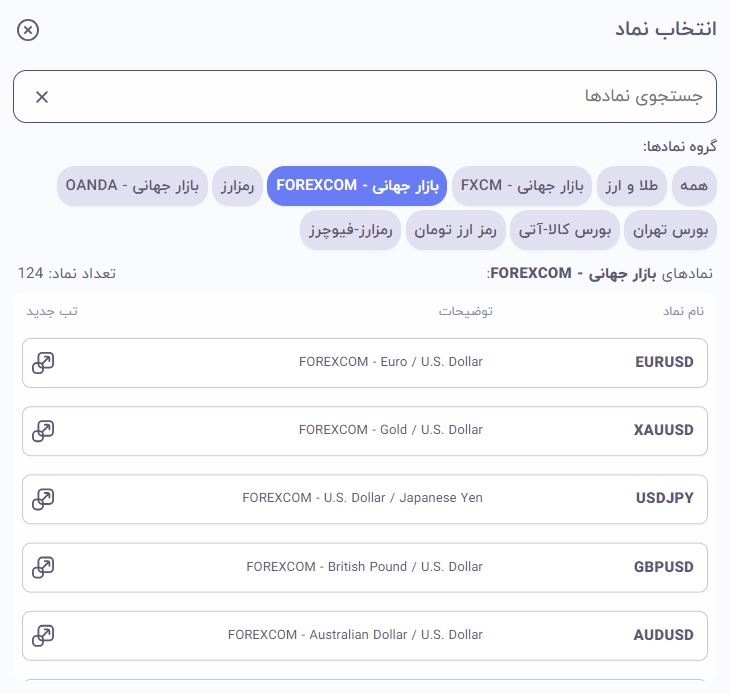Select the همه symbol group
730x694 pixels.
click(x=694, y=186)
